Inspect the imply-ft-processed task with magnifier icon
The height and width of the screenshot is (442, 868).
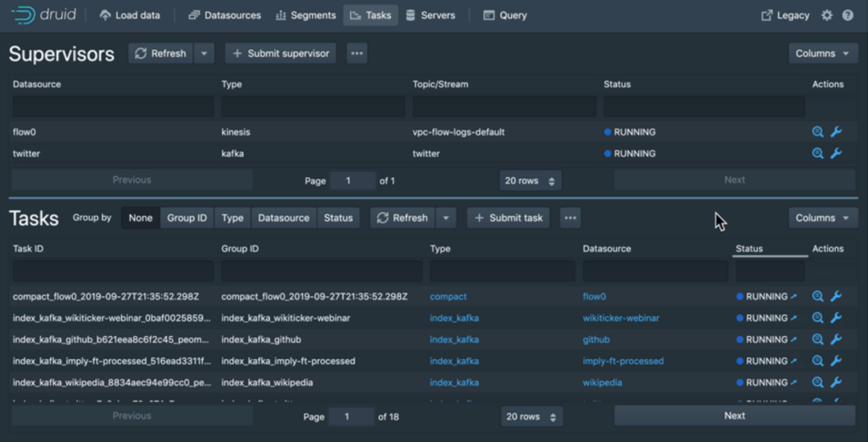818,362
